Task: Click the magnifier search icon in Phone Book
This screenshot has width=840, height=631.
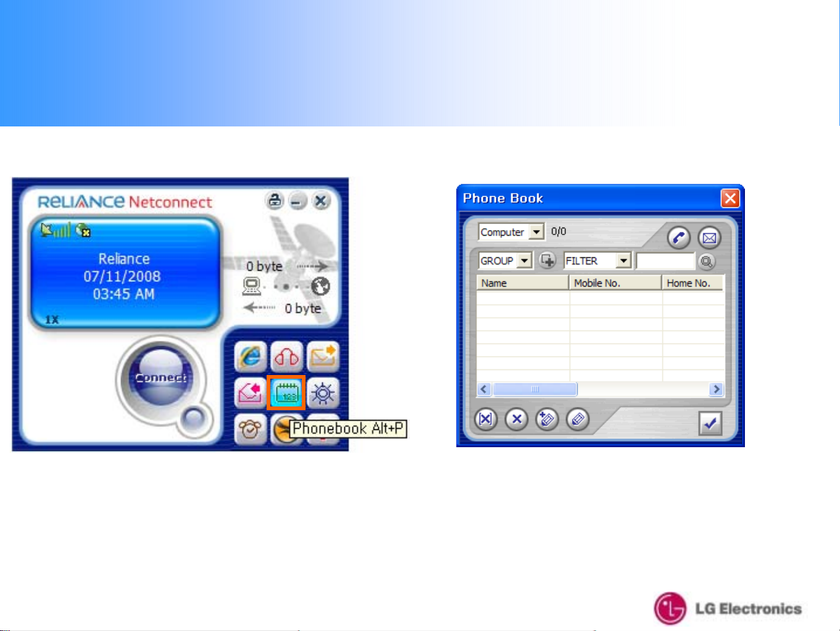Action: pyautogui.click(x=707, y=262)
